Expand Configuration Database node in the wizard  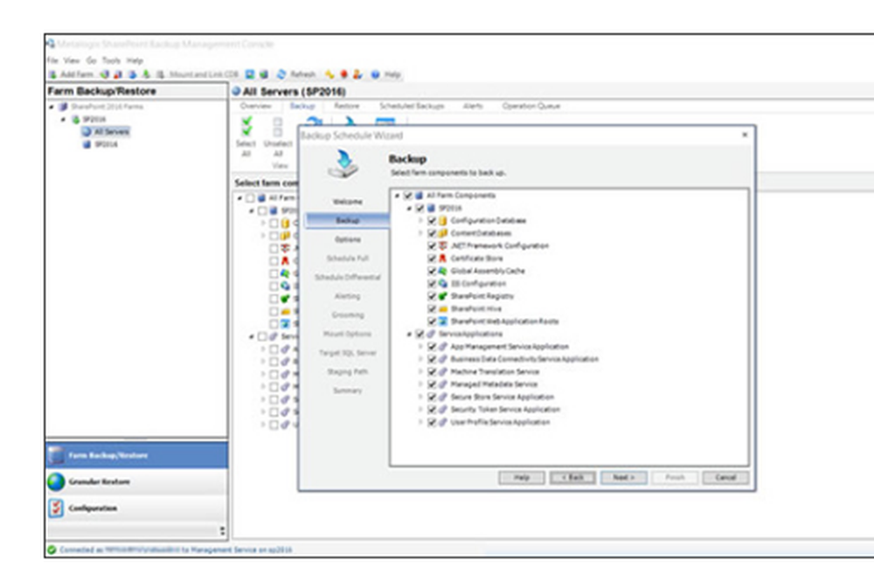point(421,221)
